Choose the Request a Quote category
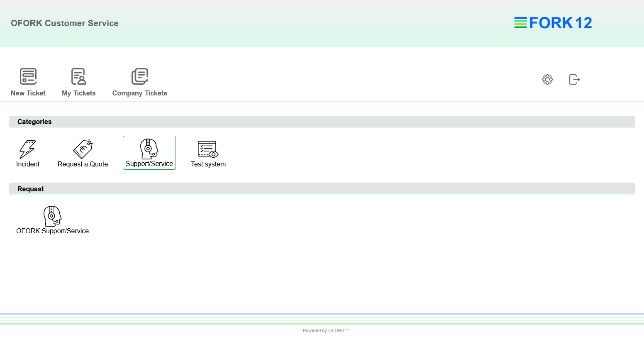644x359 pixels. pos(83,152)
